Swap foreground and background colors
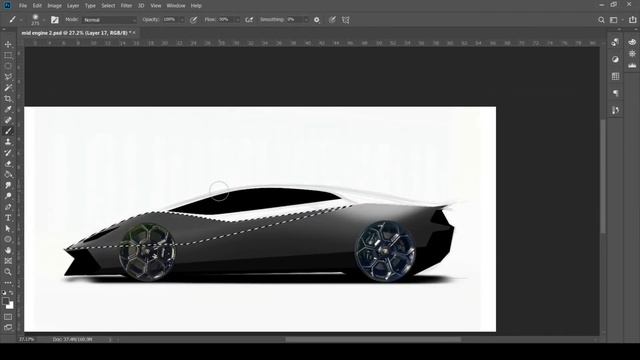Image resolution: width=640 pixels, height=360 pixels. [x=11, y=293]
